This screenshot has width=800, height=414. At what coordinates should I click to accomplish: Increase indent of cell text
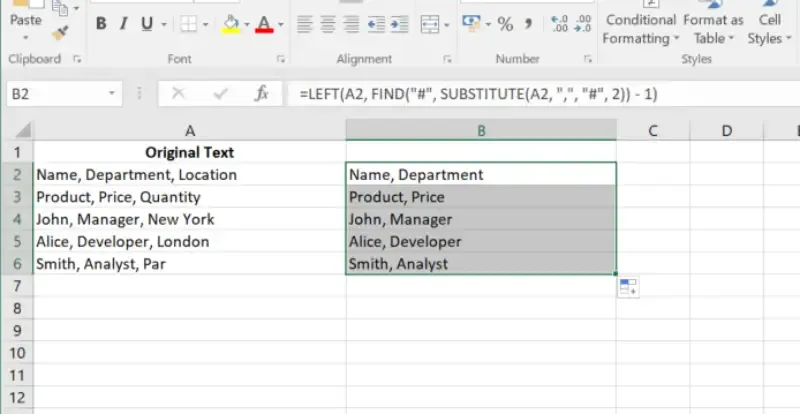pos(399,24)
